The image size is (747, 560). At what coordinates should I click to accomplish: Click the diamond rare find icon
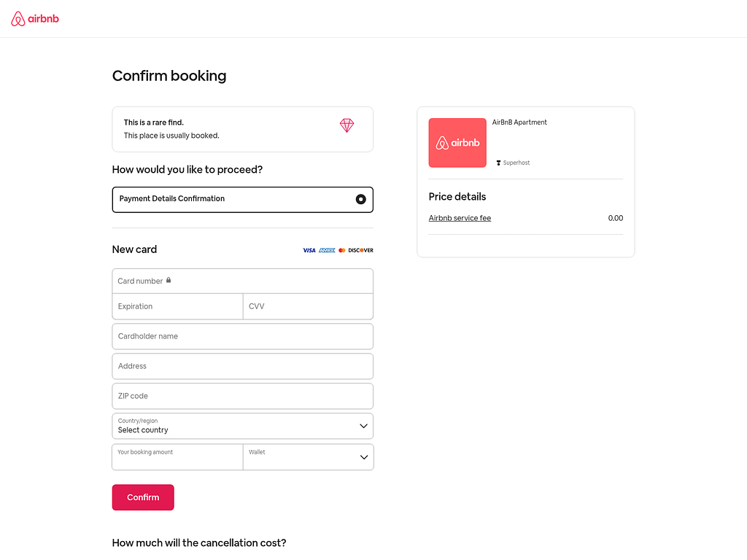tap(347, 125)
